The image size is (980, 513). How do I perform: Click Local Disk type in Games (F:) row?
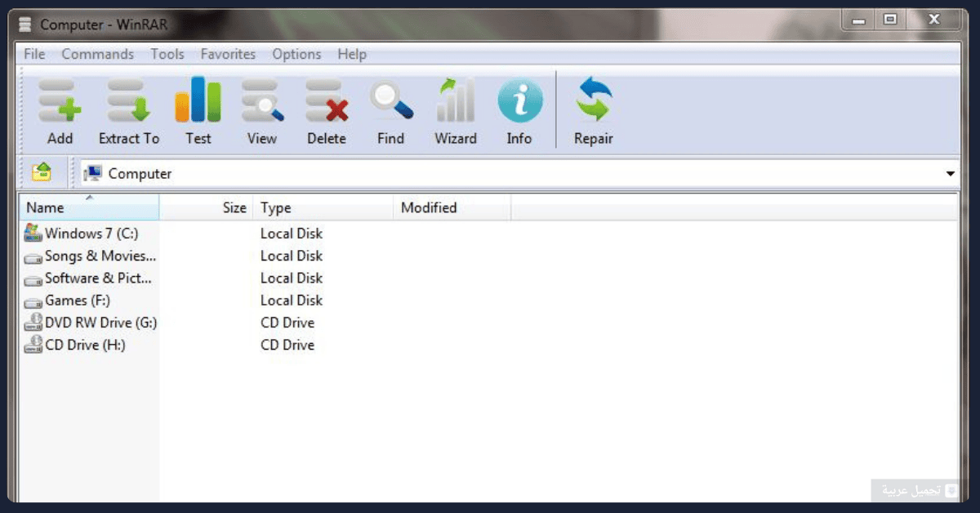(x=292, y=301)
